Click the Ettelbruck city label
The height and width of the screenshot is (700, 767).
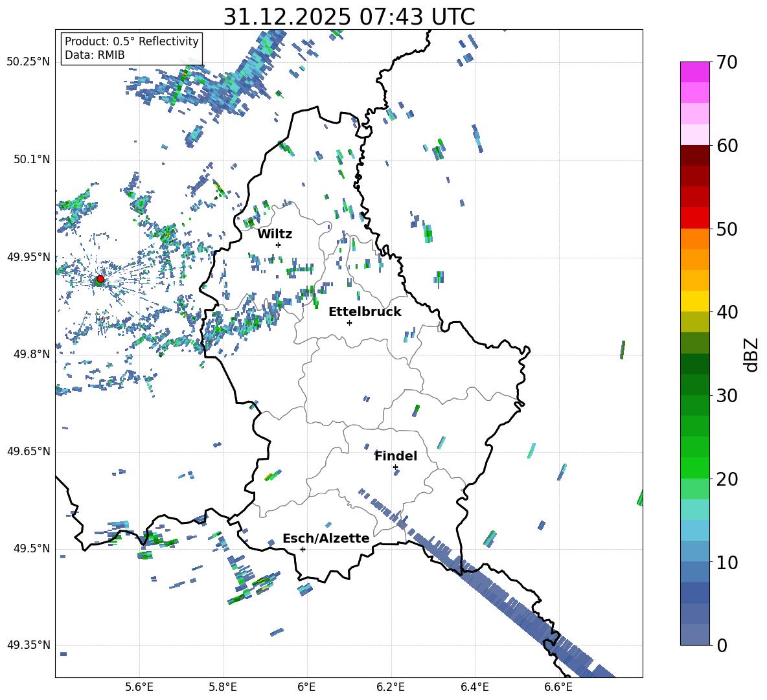(365, 312)
